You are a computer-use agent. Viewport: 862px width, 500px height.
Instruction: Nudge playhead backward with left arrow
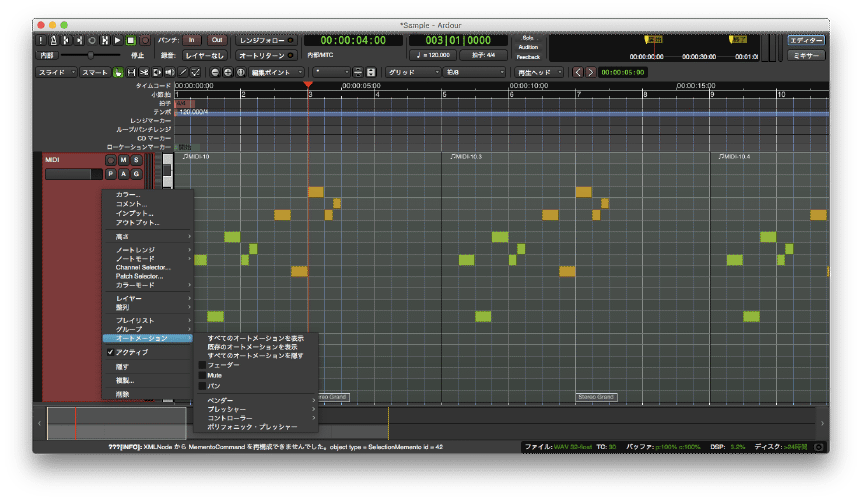click(578, 73)
